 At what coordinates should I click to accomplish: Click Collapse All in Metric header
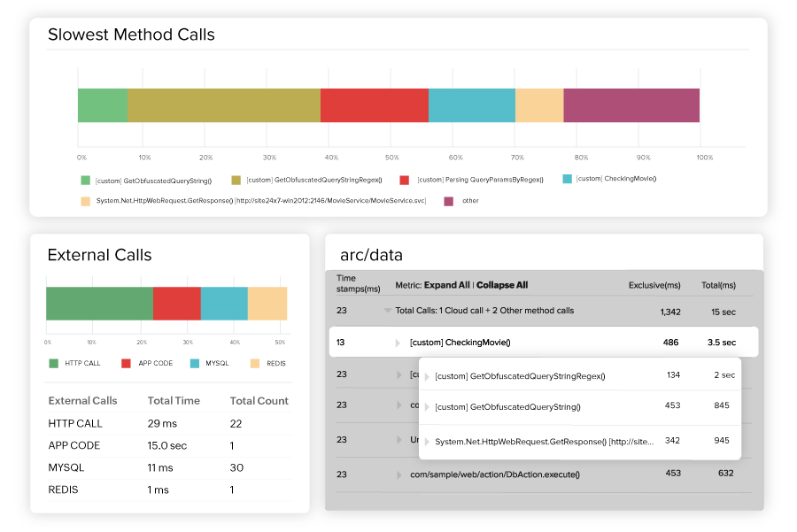click(x=502, y=285)
